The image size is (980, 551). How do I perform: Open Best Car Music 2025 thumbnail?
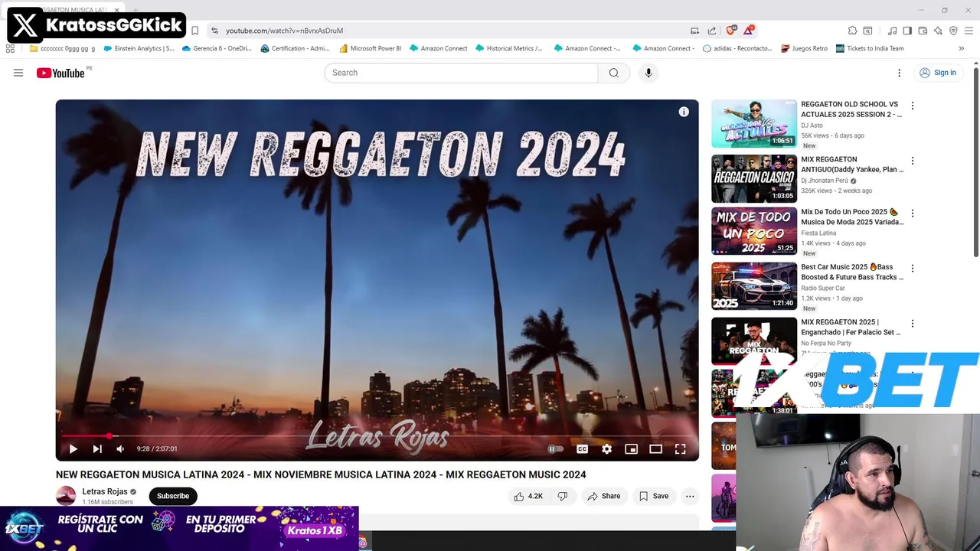click(x=754, y=286)
